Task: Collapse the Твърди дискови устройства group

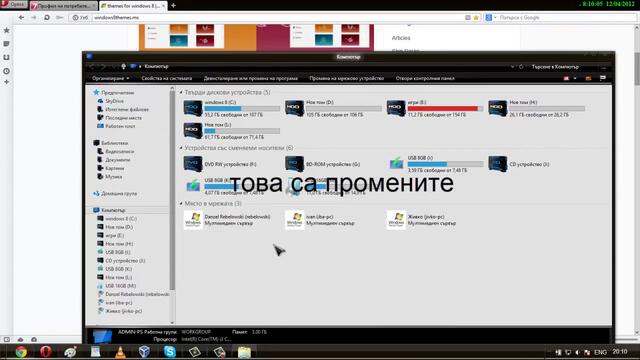Action: (181, 93)
